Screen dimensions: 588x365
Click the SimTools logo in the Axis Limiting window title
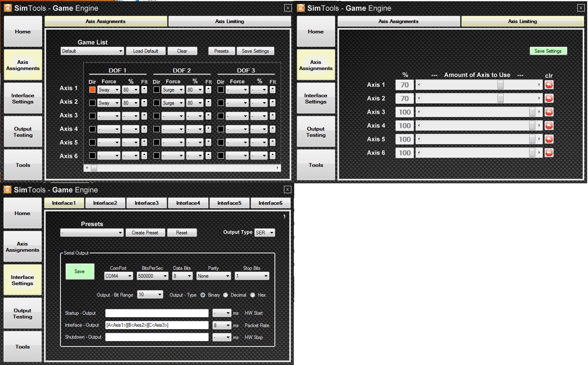301,8
